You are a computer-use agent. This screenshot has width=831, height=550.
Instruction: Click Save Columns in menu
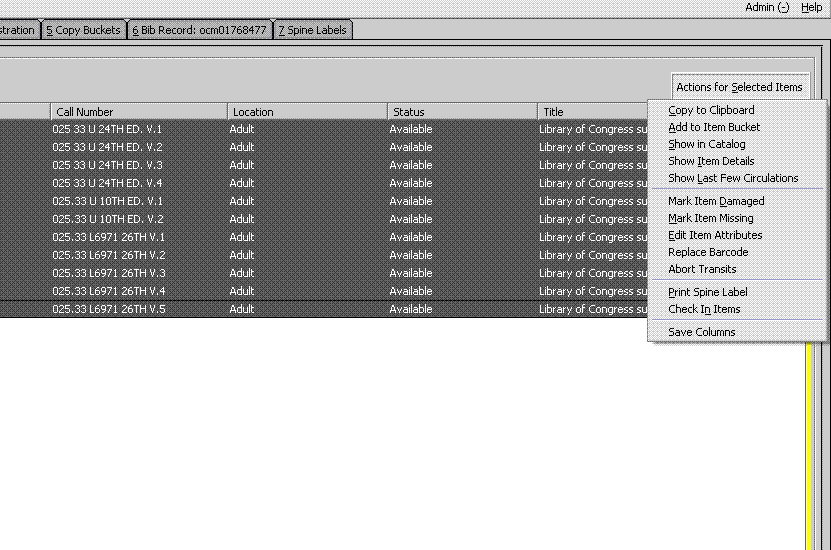coord(702,332)
